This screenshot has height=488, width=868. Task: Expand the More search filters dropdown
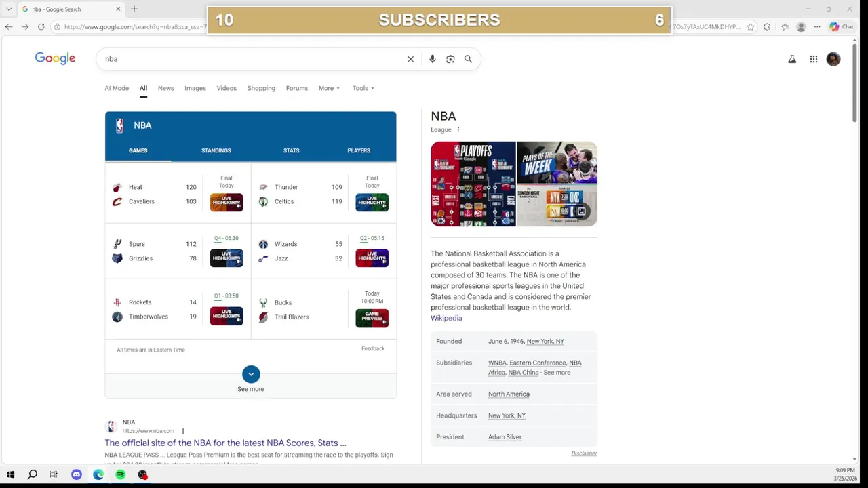(x=329, y=88)
